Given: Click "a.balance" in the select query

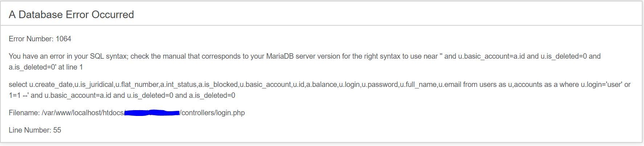Looking at the screenshot, I should click(322, 84).
